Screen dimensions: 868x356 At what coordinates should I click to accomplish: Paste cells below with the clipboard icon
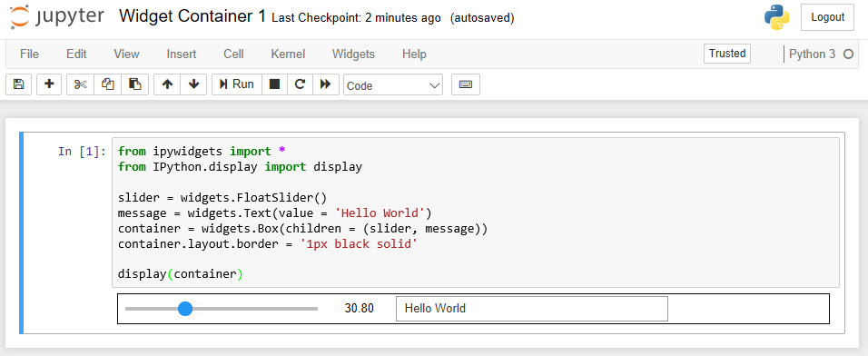point(135,84)
